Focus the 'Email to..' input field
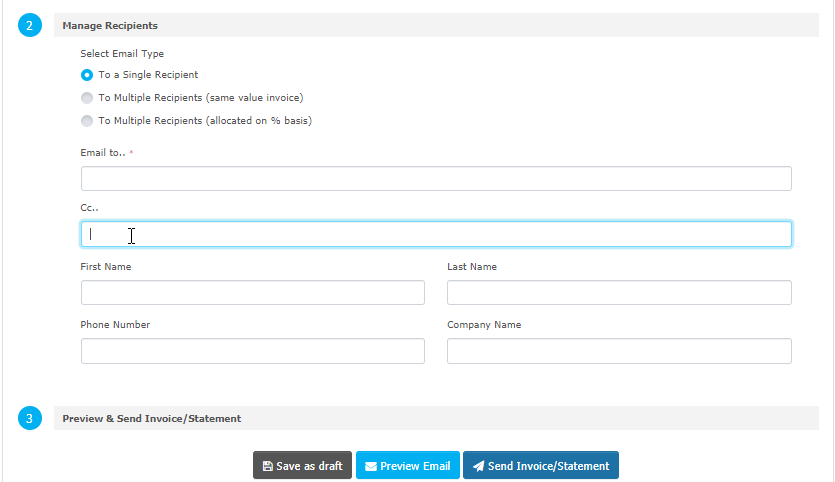 click(436, 179)
